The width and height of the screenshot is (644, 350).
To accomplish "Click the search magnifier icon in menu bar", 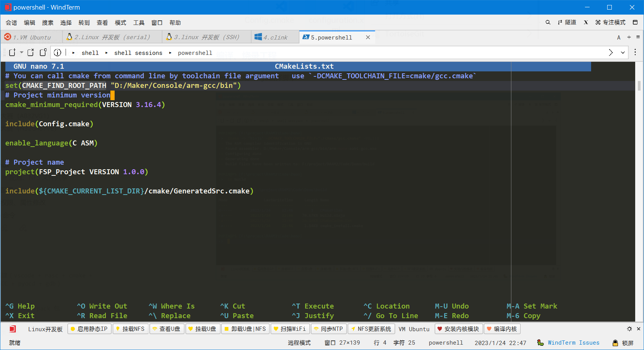I will pos(548,22).
